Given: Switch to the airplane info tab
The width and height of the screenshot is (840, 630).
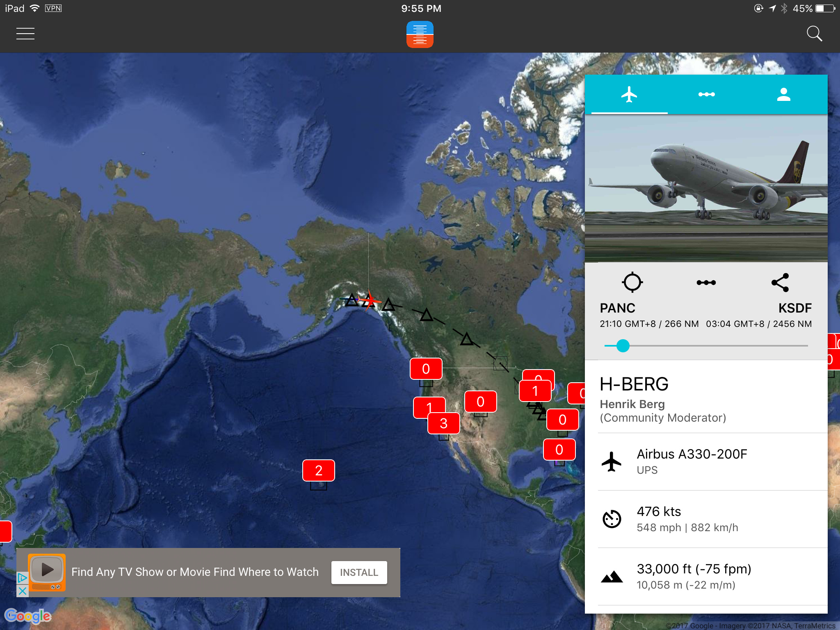Looking at the screenshot, I should coord(629,94).
